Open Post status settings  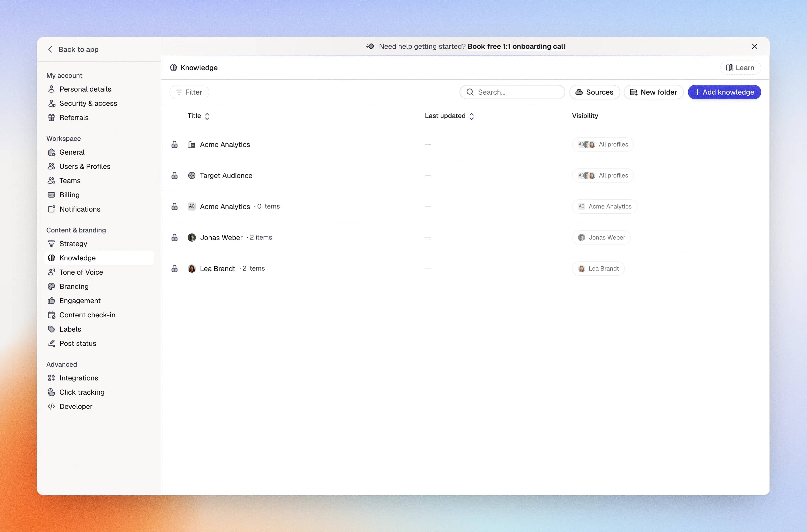[x=99, y=343]
